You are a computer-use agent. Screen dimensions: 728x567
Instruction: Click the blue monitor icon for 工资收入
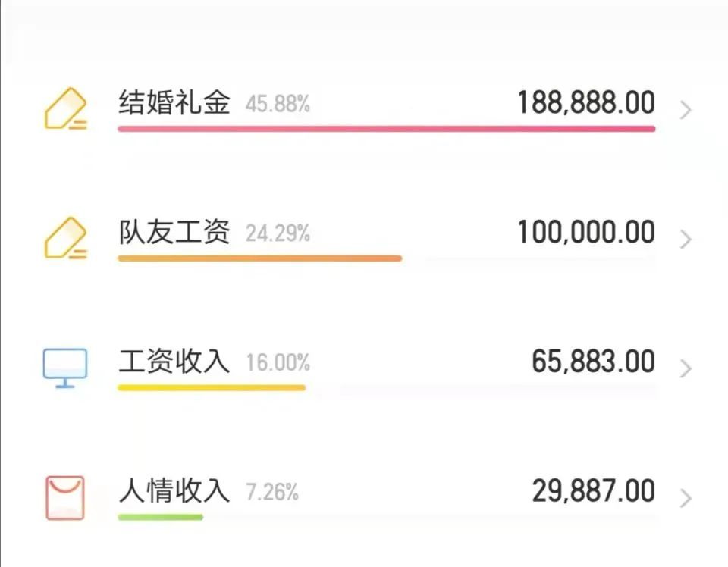[x=65, y=368]
